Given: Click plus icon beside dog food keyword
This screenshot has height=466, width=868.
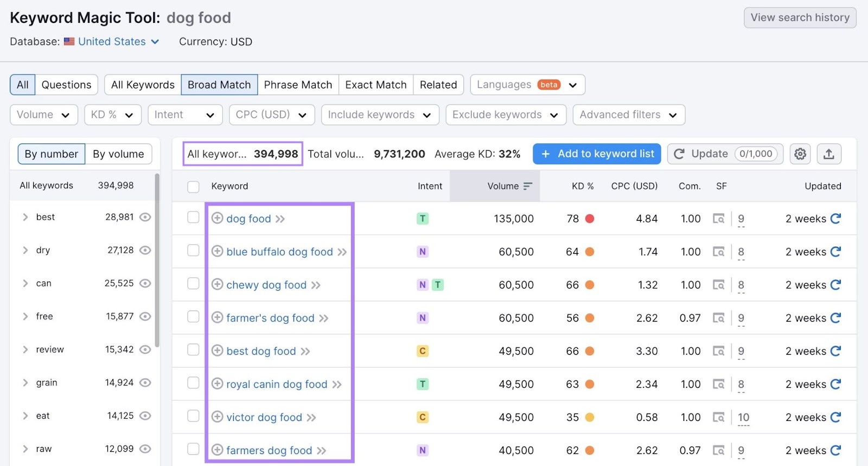Looking at the screenshot, I should pos(217,218).
